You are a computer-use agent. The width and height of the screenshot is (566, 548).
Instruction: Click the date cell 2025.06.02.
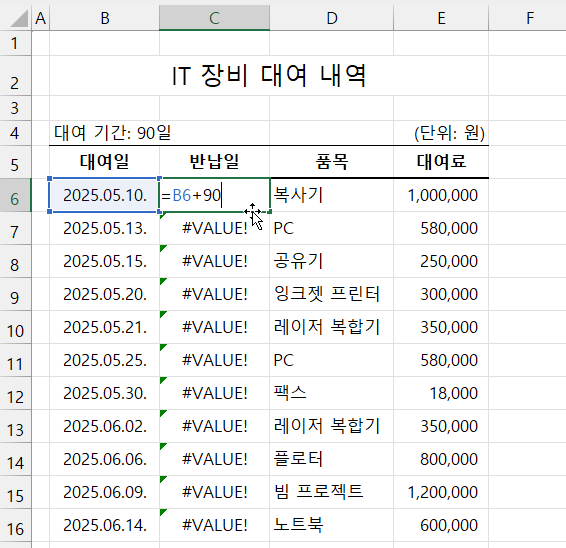click(105, 426)
